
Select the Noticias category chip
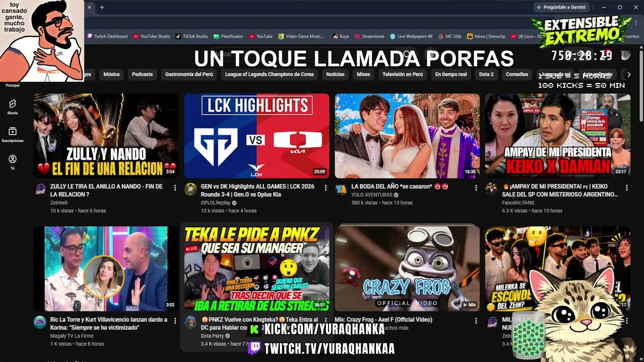[x=335, y=74]
